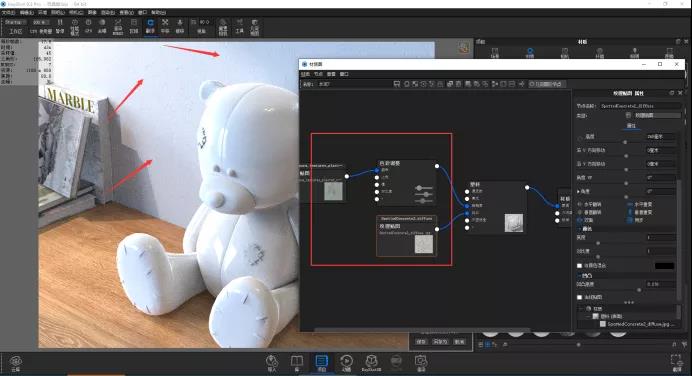
Task: Open 材质 Material menu in material graph
Action: [305, 74]
